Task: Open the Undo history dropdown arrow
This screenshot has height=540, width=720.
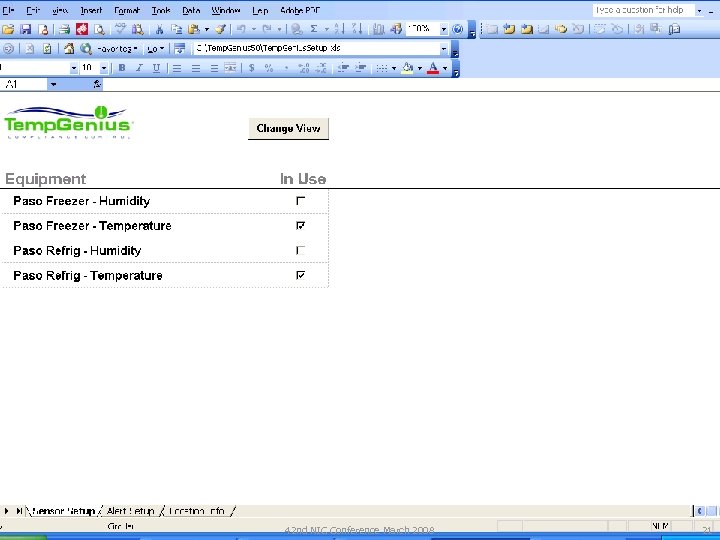Action: (253, 29)
